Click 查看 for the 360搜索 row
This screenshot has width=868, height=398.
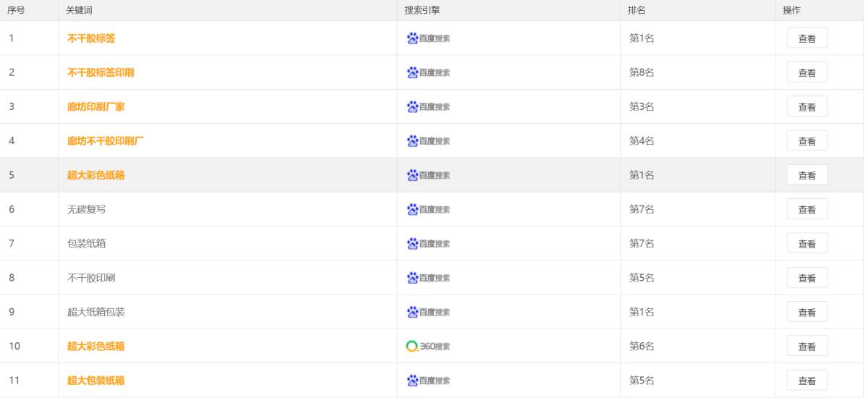point(807,347)
